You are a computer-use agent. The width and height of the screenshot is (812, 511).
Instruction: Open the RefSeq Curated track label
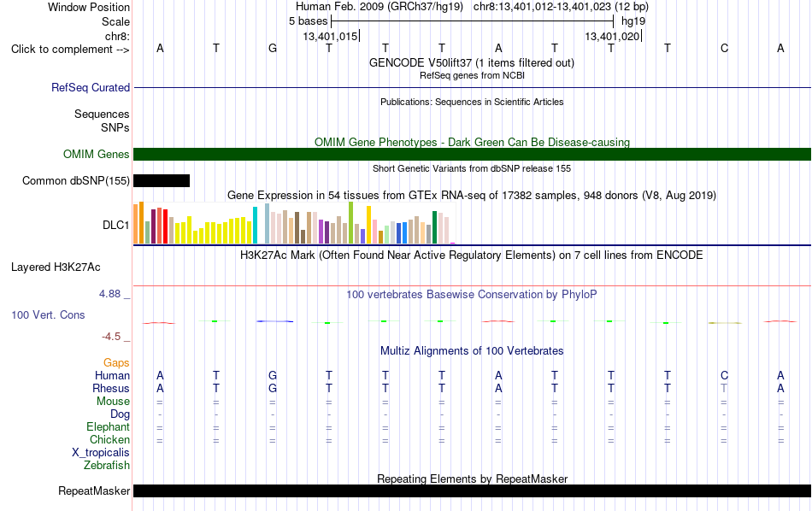[x=91, y=87]
